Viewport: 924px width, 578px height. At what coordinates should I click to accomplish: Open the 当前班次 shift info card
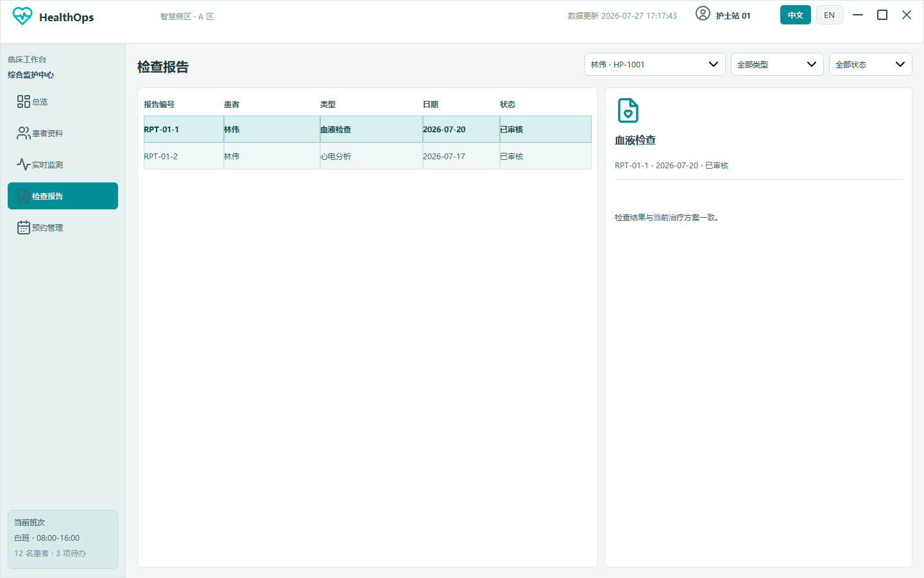click(x=63, y=539)
